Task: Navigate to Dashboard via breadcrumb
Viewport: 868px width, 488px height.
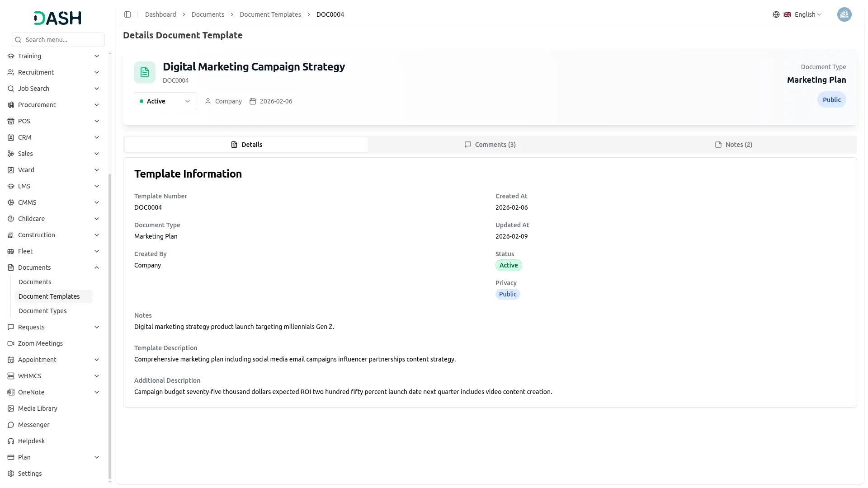Action: click(x=160, y=14)
